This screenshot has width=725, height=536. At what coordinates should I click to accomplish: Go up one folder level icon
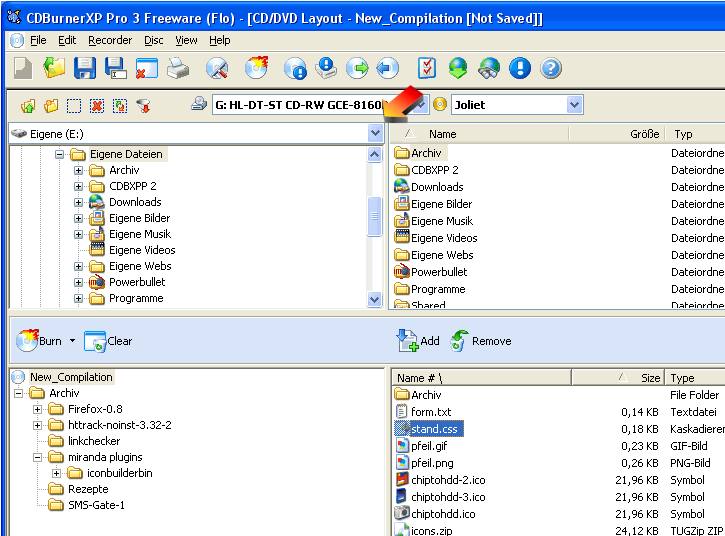point(28,106)
